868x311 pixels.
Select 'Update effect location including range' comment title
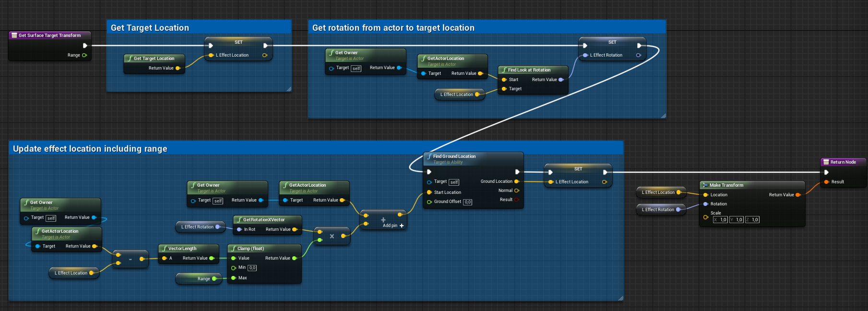coord(90,149)
